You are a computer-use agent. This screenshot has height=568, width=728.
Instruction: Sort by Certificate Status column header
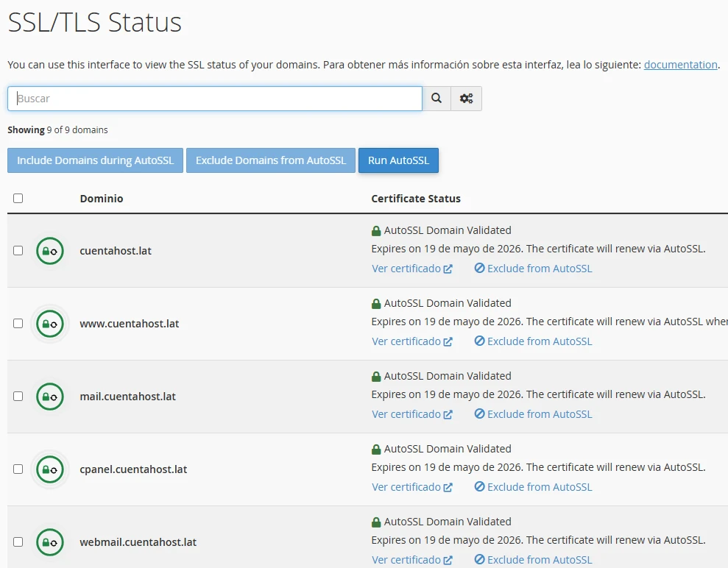pos(416,199)
